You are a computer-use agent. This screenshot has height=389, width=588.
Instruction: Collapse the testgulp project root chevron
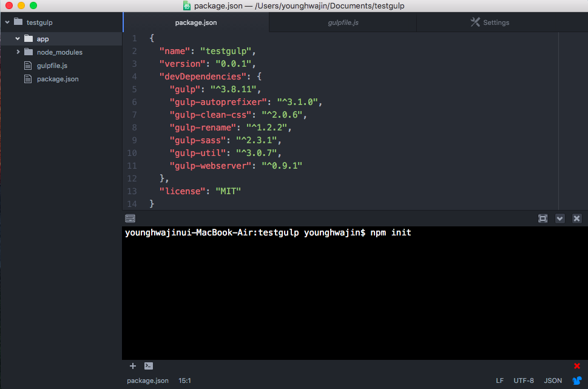coord(7,22)
